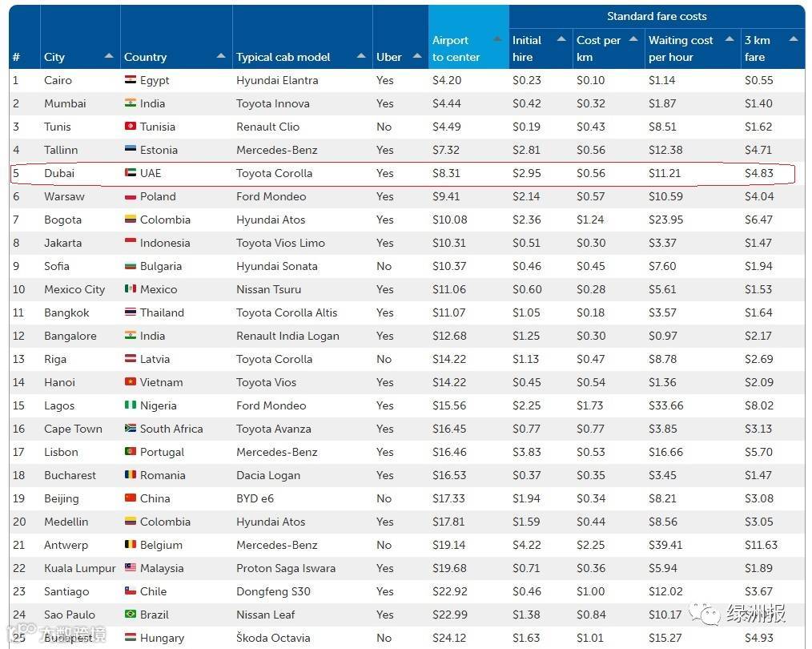This screenshot has height=649, width=812.
Task: Click the Romania flag icon
Action: pyautogui.click(x=131, y=474)
